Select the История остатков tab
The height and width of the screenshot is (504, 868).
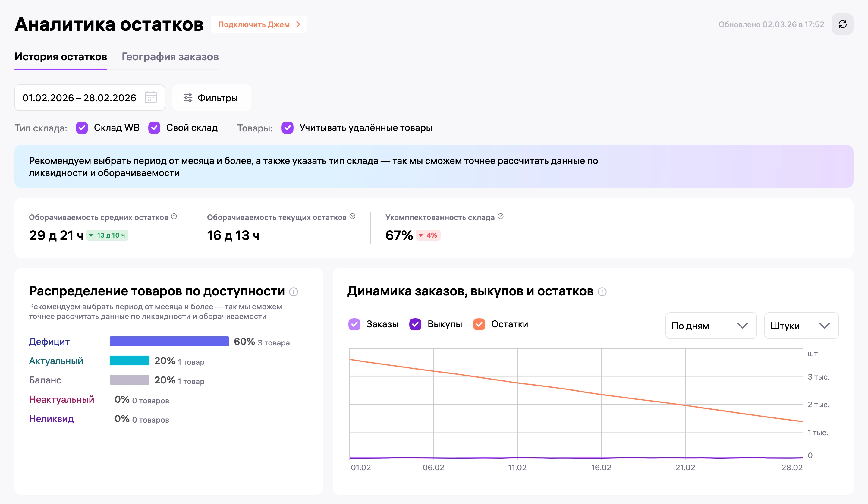(x=61, y=57)
